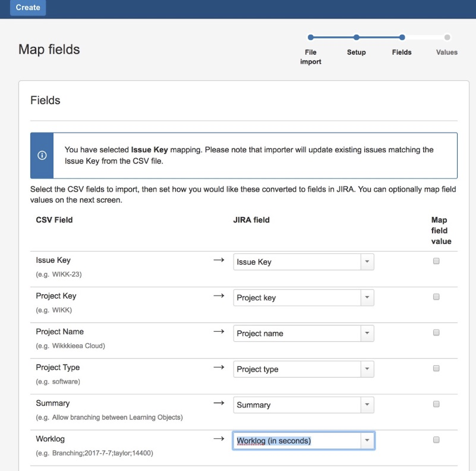This screenshot has height=471, width=476.
Task: Click the Fields step dot
Action: click(402, 37)
